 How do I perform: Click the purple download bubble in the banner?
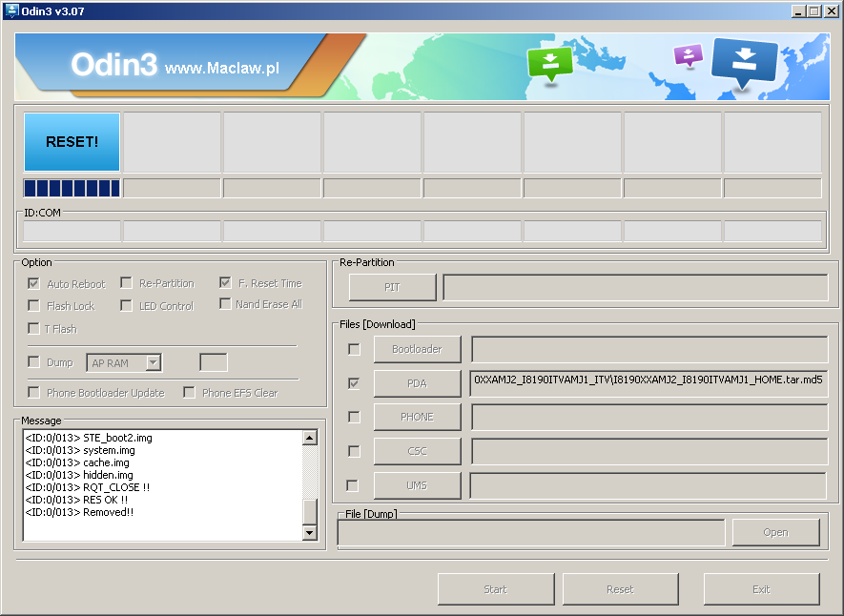[689, 55]
